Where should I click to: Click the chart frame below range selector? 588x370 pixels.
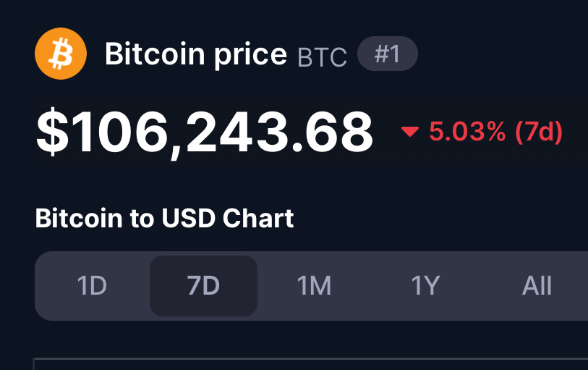[310, 364]
